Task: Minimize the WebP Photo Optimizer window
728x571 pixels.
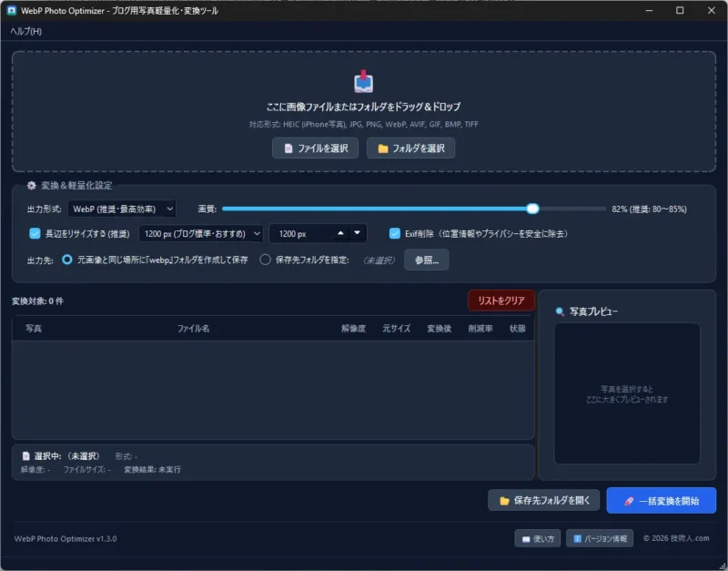Action: [649, 10]
